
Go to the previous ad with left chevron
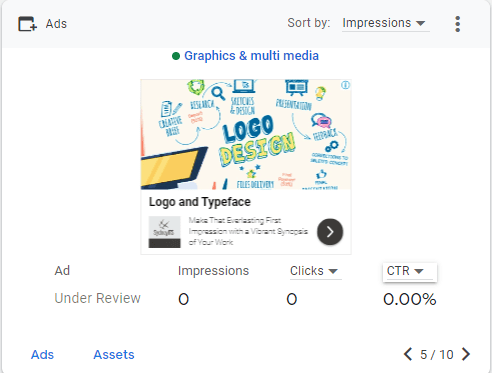[x=408, y=354]
